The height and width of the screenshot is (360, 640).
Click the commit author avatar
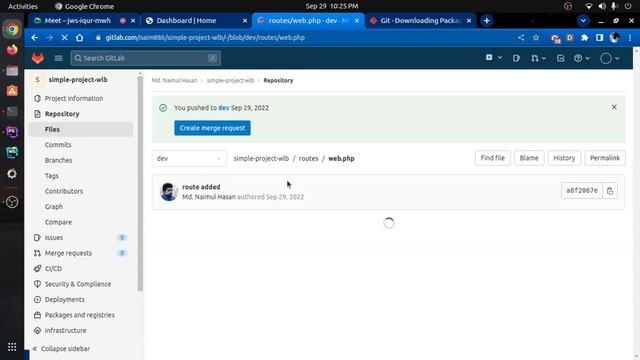pos(169,191)
